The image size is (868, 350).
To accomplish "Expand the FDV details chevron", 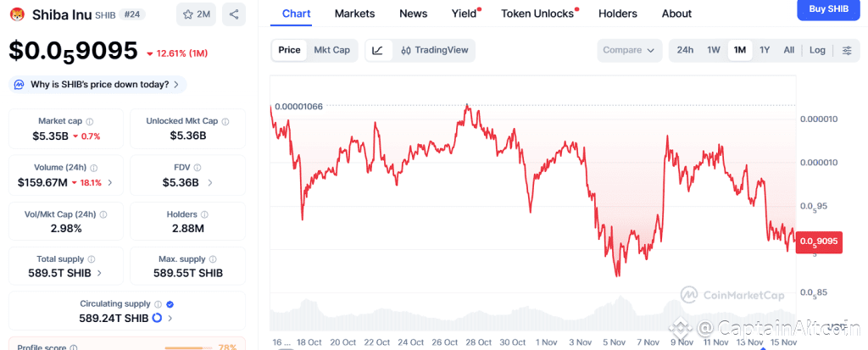I will (210, 182).
